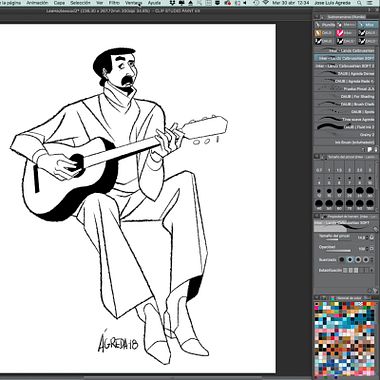Click the Opacidad slider bar
The image size is (380, 380).
coord(338,250)
